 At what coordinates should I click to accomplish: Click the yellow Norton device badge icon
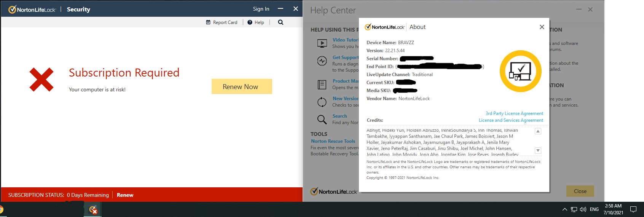tap(521, 71)
